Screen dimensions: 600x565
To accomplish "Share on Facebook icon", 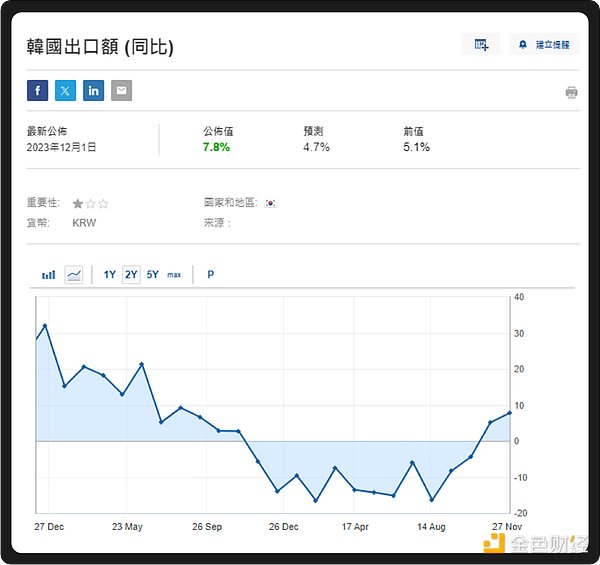I will 38,91.
